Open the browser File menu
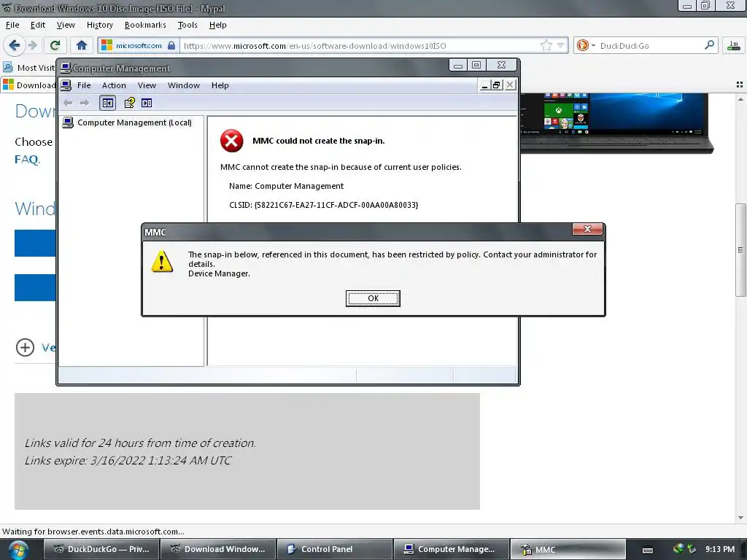This screenshot has height=560, width=747. 12,25
